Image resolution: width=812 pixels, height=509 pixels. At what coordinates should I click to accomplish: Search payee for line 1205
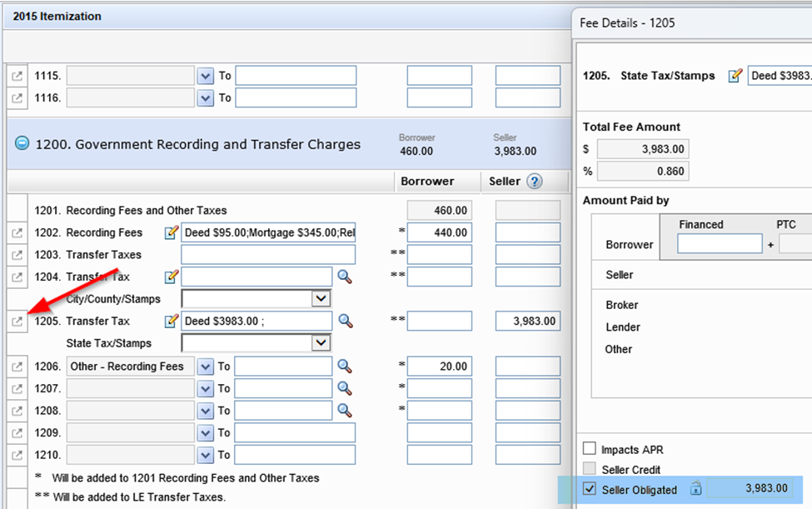[345, 321]
